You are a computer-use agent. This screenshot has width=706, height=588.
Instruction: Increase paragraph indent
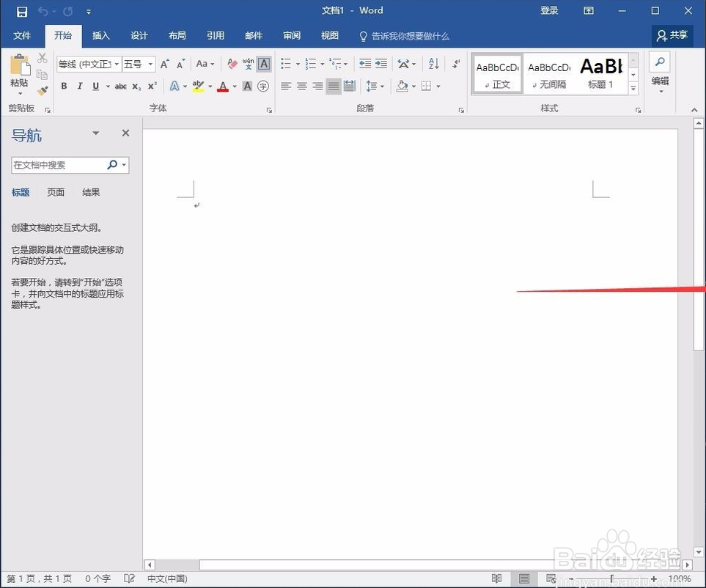click(381, 64)
